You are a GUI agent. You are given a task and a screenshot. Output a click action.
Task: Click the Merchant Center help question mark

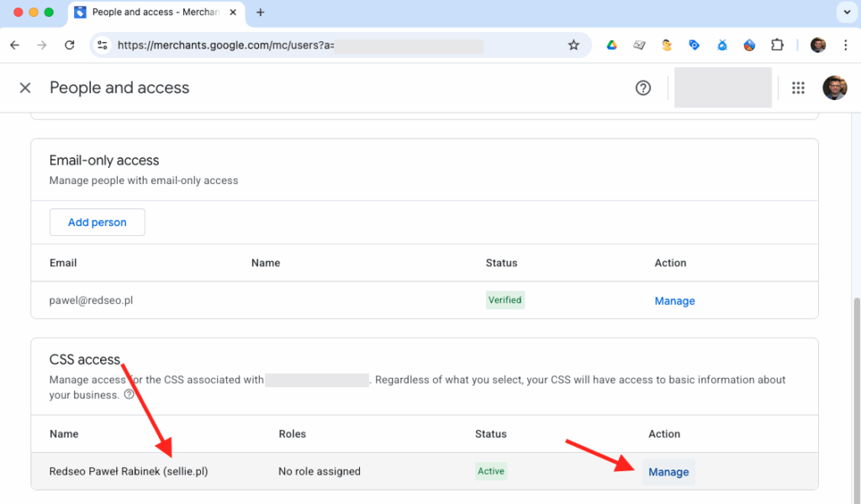(x=643, y=87)
